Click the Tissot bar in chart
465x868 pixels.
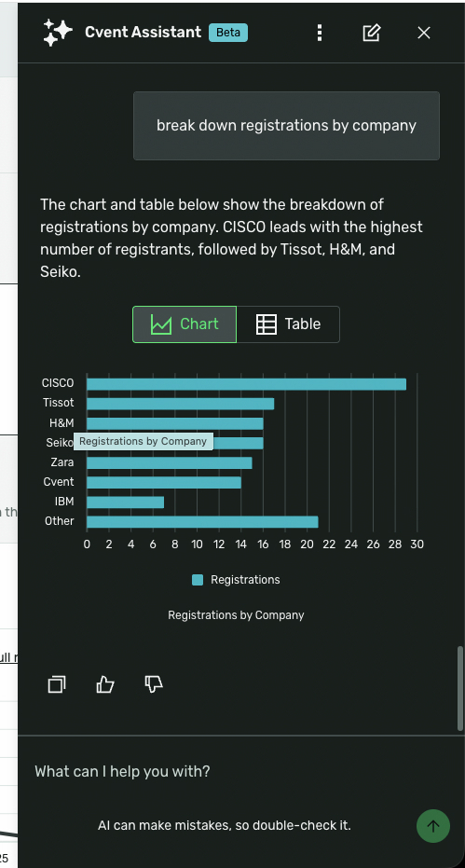pyautogui.click(x=181, y=404)
